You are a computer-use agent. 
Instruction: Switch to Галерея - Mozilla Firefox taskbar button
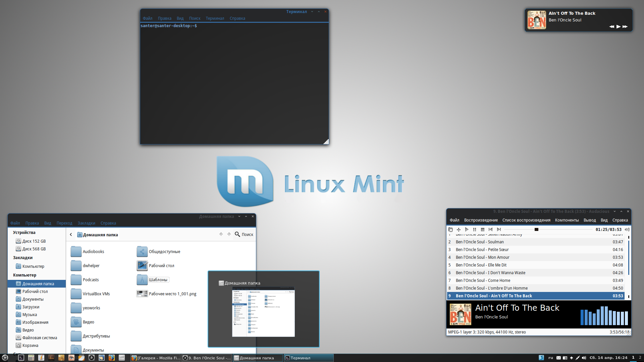(x=156, y=358)
